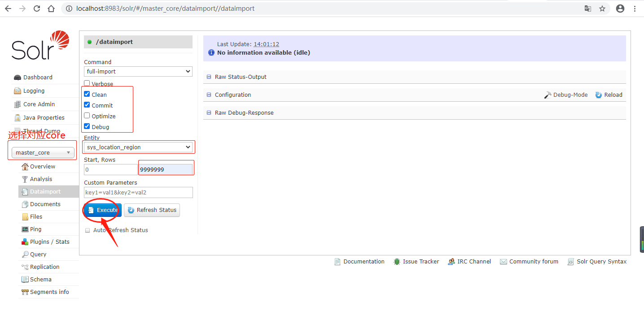Image resolution: width=644 pixels, height=315 pixels.
Task: Click the Reload icon in Configuration
Action: (x=599, y=95)
